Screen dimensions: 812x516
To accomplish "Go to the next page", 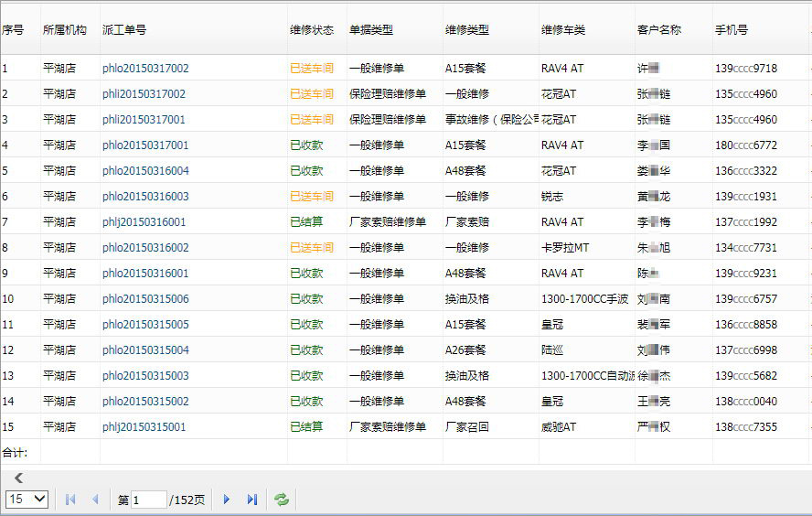I will click(x=227, y=500).
